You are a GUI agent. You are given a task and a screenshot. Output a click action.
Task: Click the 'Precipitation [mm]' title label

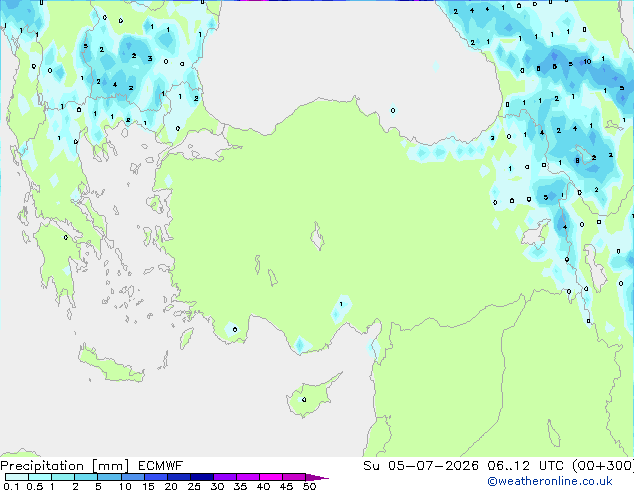click(65, 466)
